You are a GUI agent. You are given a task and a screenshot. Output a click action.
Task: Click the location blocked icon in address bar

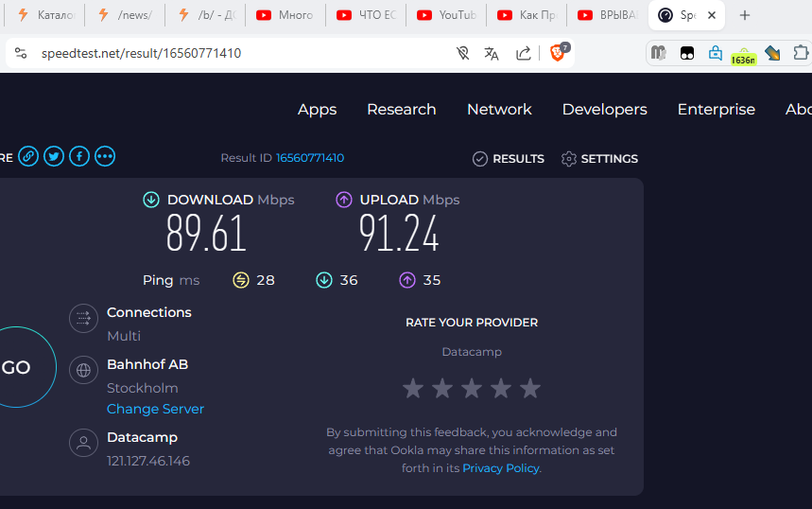click(462, 53)
